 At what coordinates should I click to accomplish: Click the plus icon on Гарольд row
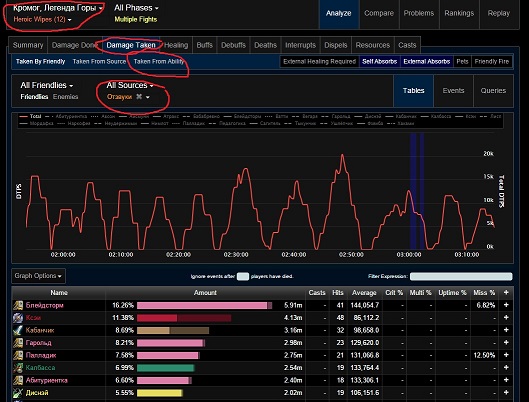pos(506,342)
